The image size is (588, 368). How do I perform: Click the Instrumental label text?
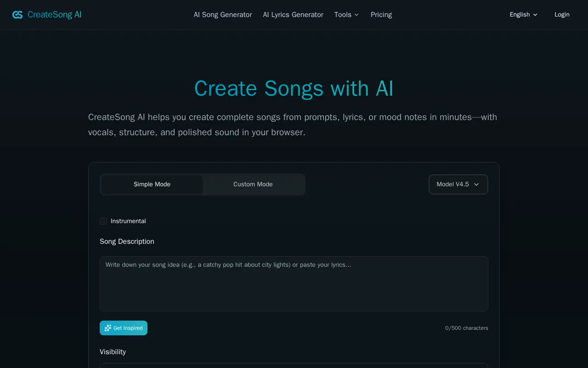(128, 221)
